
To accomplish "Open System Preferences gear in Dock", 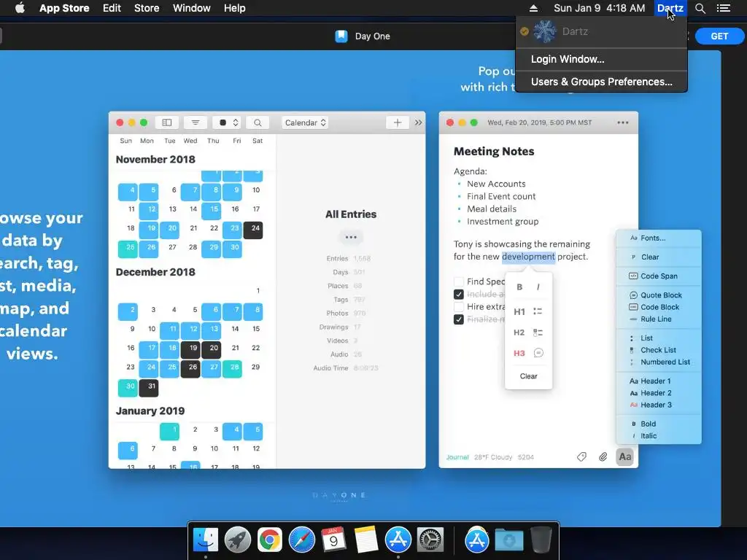I will click(430, 540).
